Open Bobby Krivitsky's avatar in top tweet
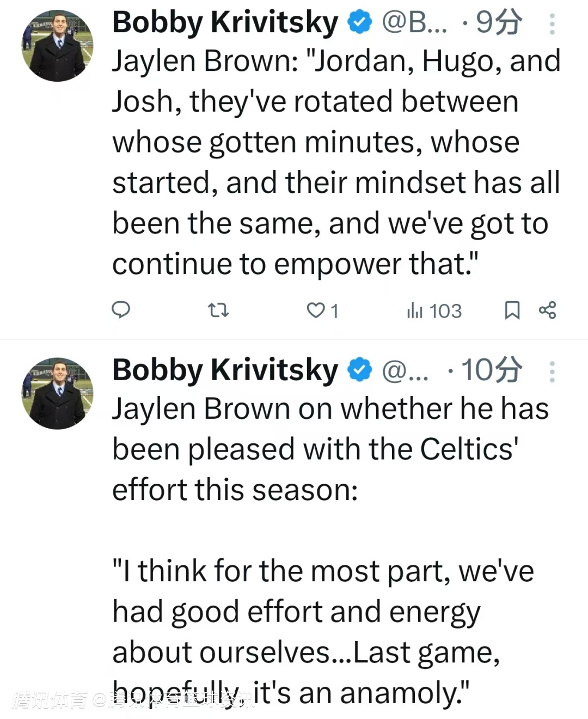This screenshot has height=719, width=588. pos(57,45)
